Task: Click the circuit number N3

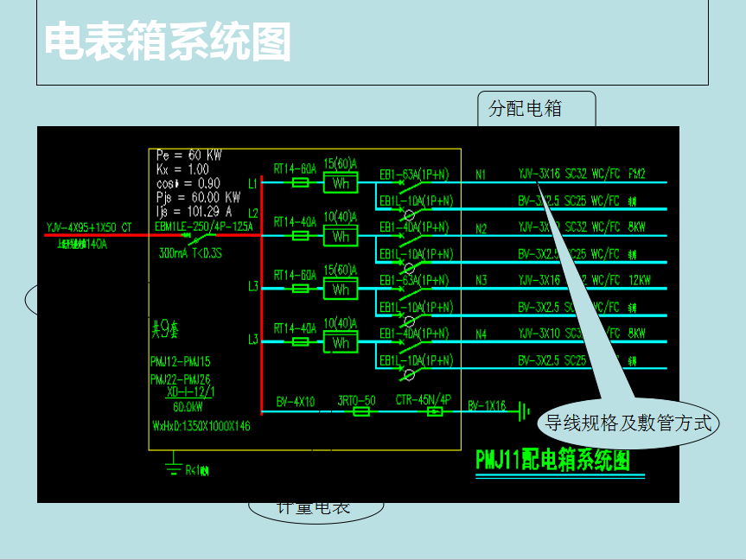Action: tap(481, 280)
